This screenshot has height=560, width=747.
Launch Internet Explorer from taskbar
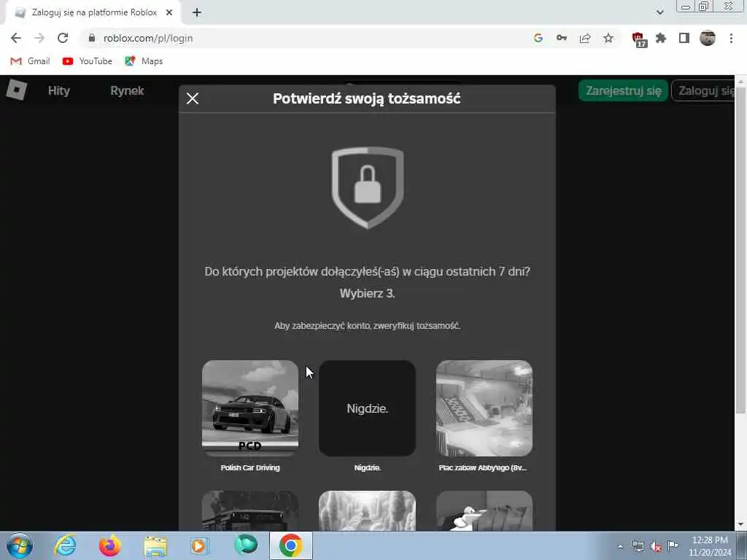(65, 545)
